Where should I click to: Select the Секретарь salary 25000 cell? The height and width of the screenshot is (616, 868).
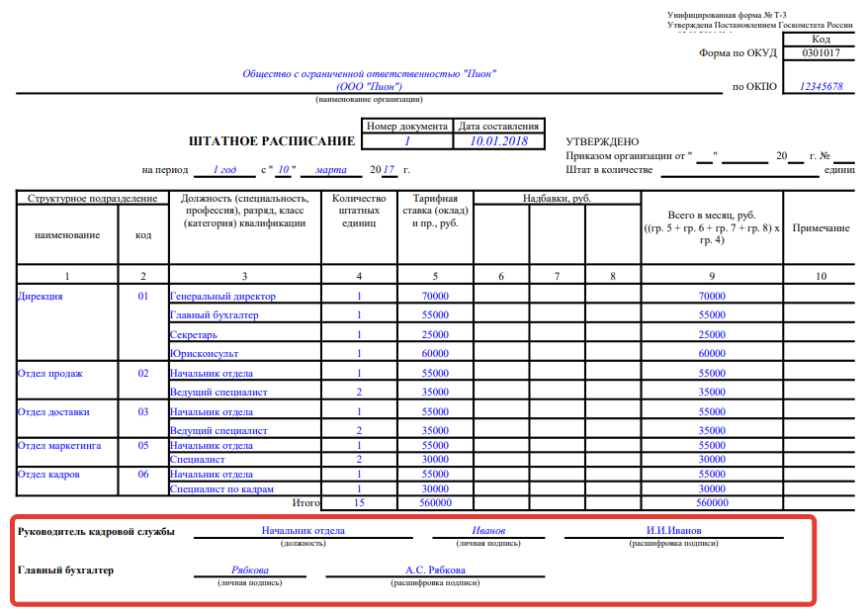tap(435, 334)
